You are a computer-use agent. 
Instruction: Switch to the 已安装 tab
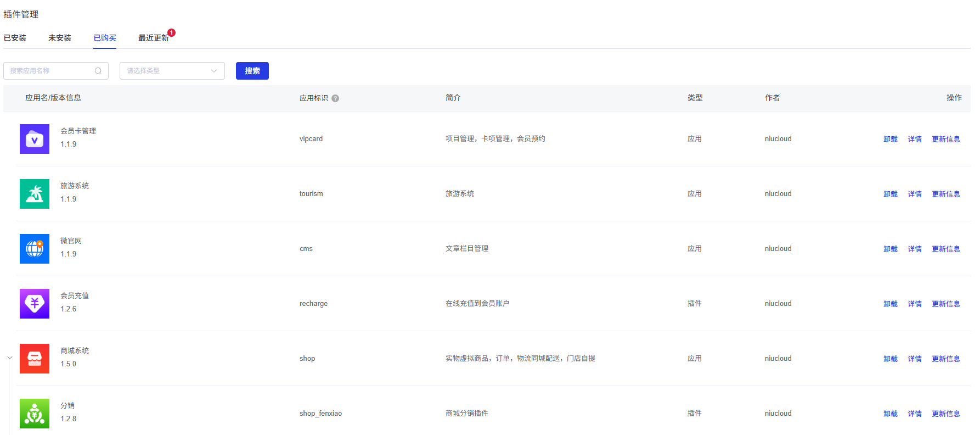point(15,38)
